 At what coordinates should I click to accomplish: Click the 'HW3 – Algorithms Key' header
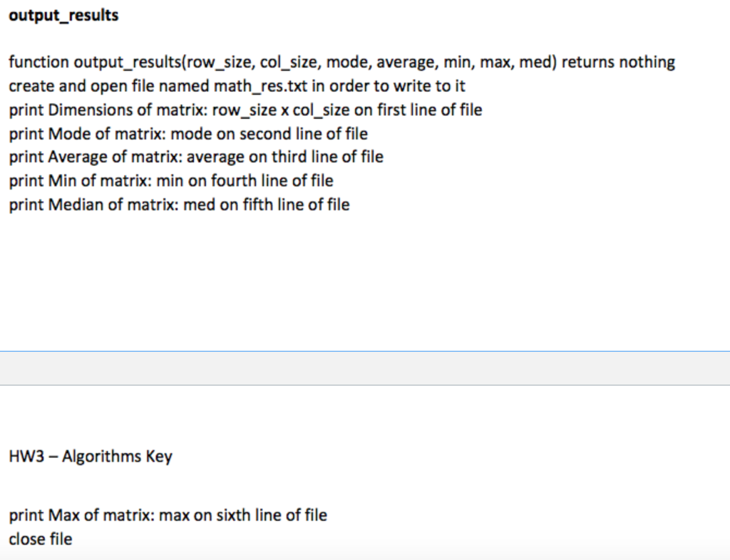91,457
